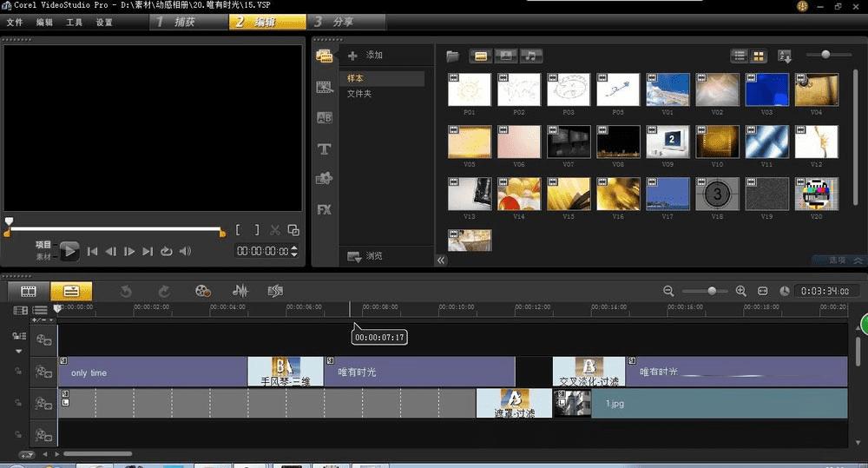Sort library clips with the sort icon
868x468 pixels.
pos(785,56)
